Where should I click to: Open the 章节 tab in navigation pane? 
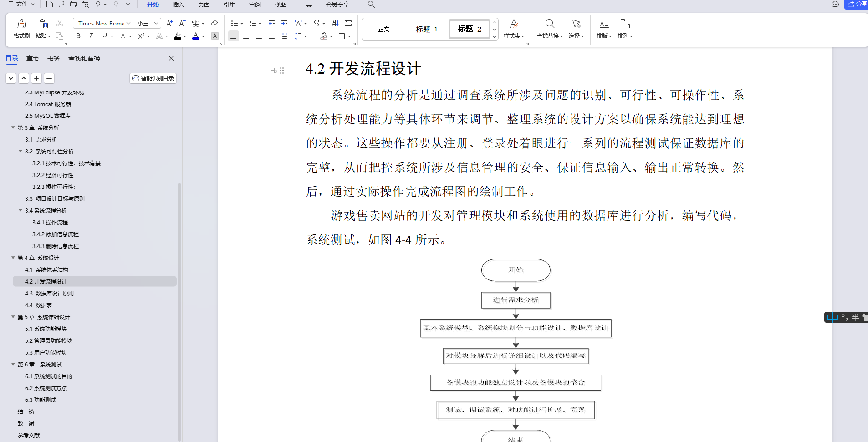tap(32, 58)
